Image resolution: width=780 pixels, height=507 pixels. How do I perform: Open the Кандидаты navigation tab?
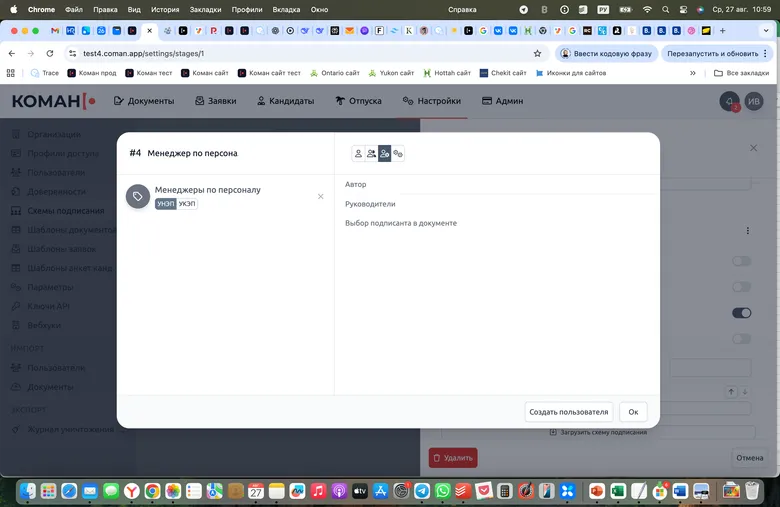click(285, 101)
